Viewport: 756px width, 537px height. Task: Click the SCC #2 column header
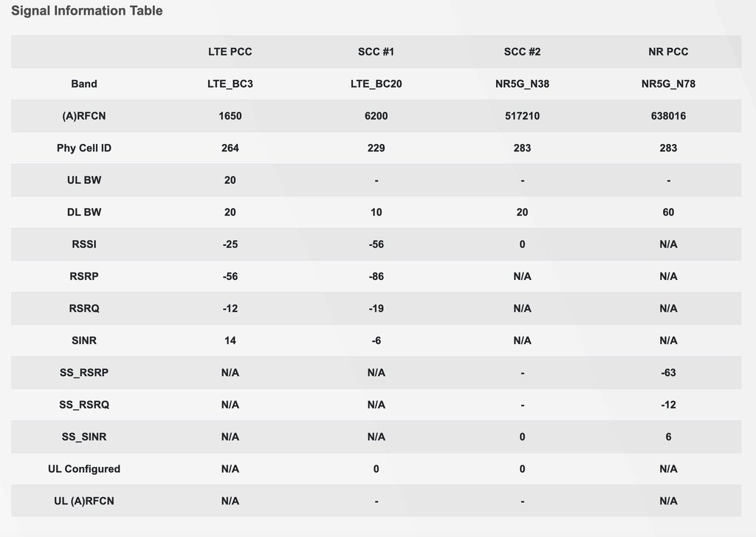pyautogui.click(x=522, y=52)
